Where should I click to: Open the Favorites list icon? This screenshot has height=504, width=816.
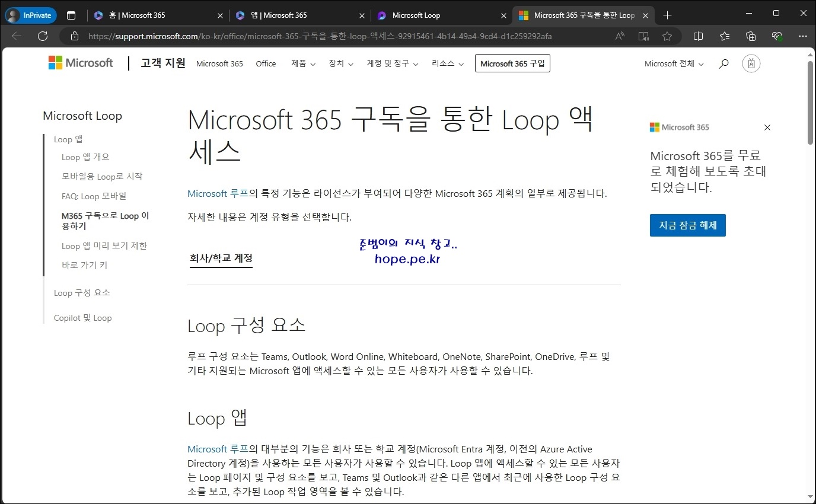(725, 36)
